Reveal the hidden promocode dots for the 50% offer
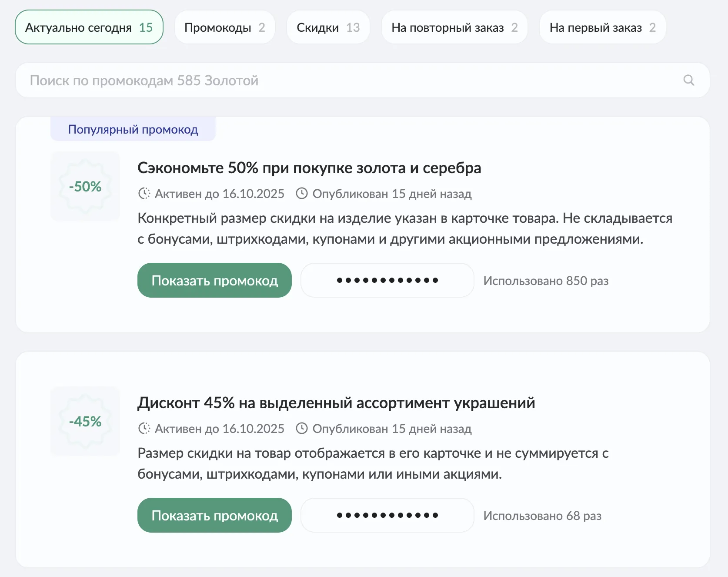728x577 pixels. tap(387, 280)
